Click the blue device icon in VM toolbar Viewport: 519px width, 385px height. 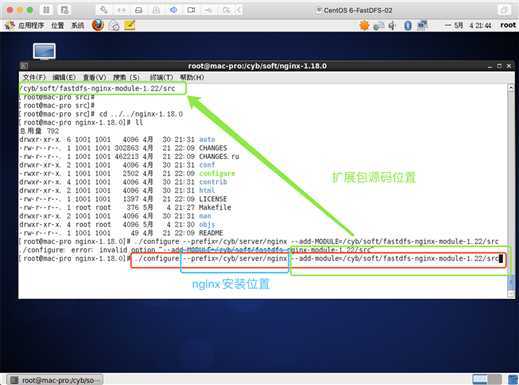tap(174, 10)
